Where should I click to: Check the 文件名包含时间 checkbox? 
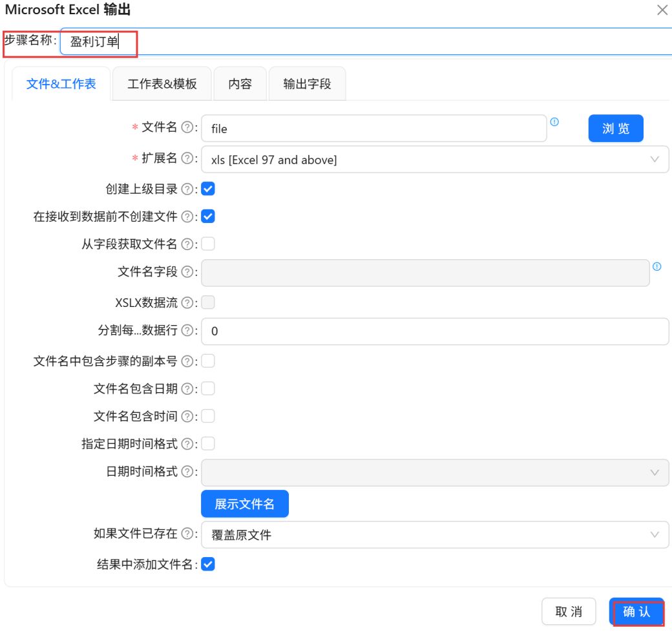point(208,416)
